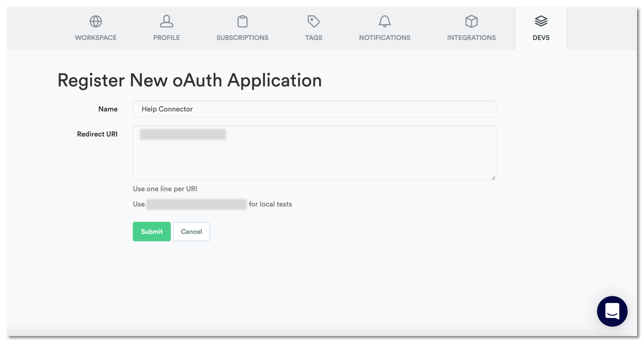Click the textarea resize handle
The height and width of the screenshot is (343, 644).
(x=493, y=178)
